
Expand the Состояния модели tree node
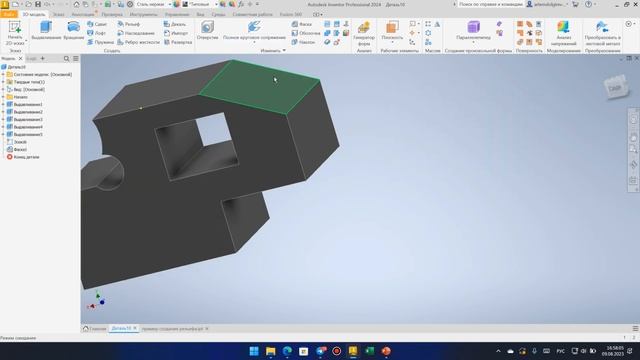click(3, 75)
